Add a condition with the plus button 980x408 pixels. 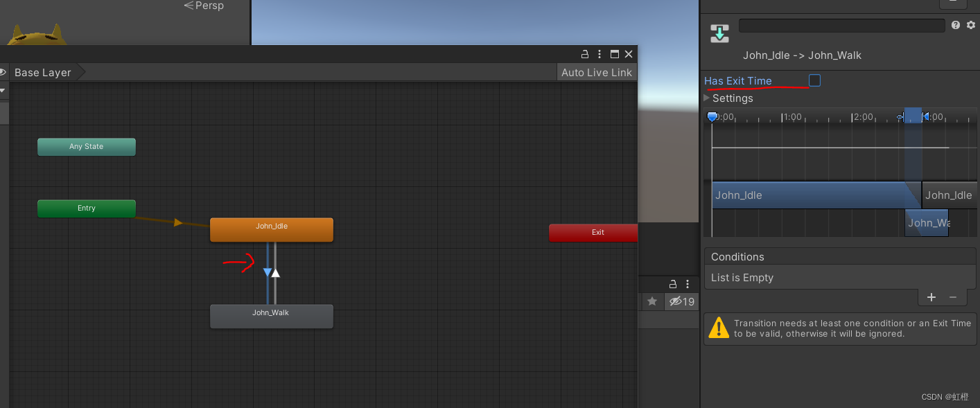pos(931,297)
